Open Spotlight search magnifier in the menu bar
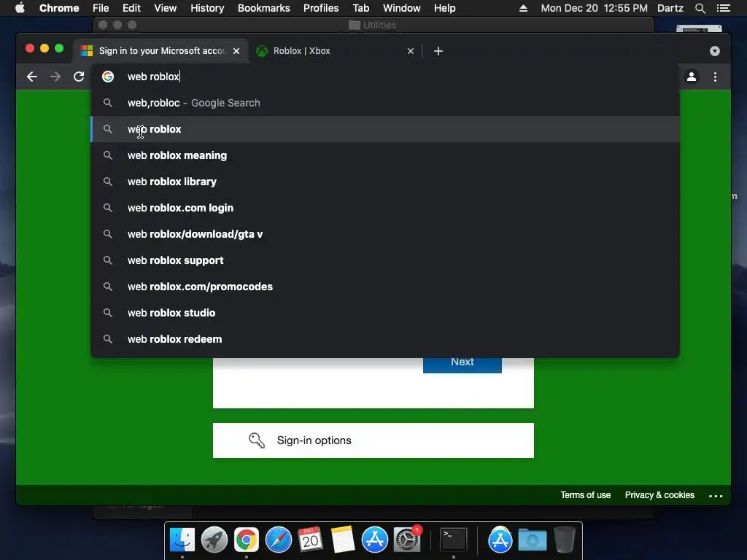747x560 pixels. (x=700, y=8)
